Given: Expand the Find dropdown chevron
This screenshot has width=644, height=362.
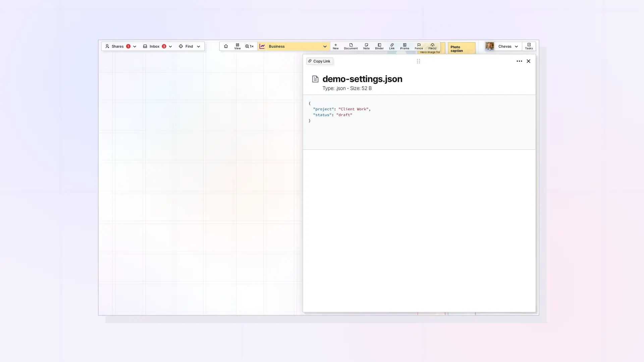Looking at the screenshot, I should [x=198, y=47].
